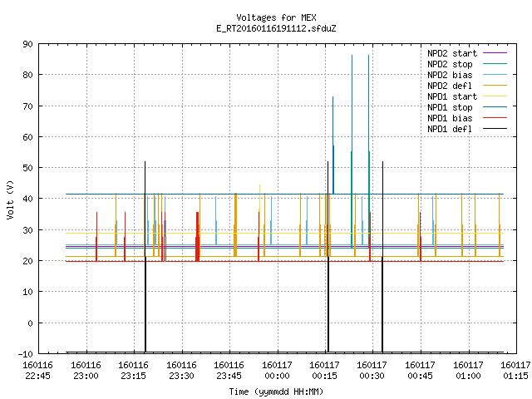Click the chart title 'Voltages for MEX'
532x399 pixels.
point(276,17)
